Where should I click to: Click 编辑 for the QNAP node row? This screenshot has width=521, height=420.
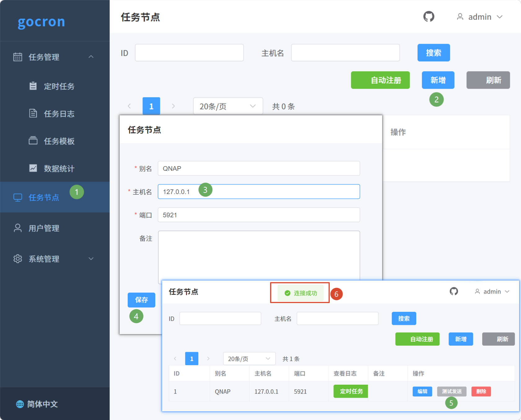point(422,391)
